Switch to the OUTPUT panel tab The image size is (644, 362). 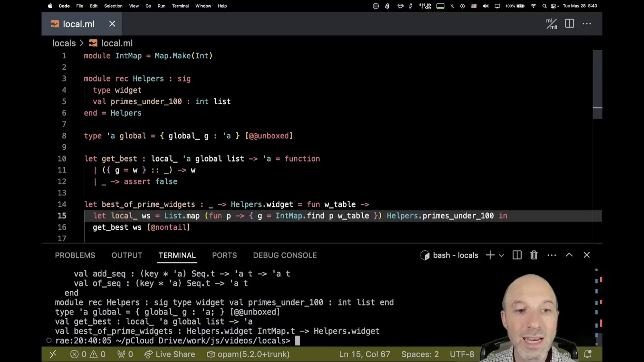pyautogui.click(x=127, y=255)
